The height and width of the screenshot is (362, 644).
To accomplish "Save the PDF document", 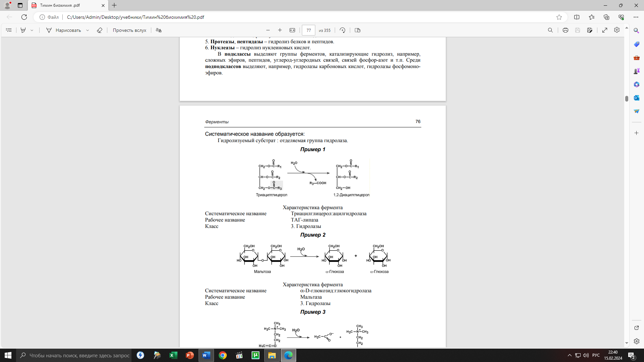I will [578, 30].
